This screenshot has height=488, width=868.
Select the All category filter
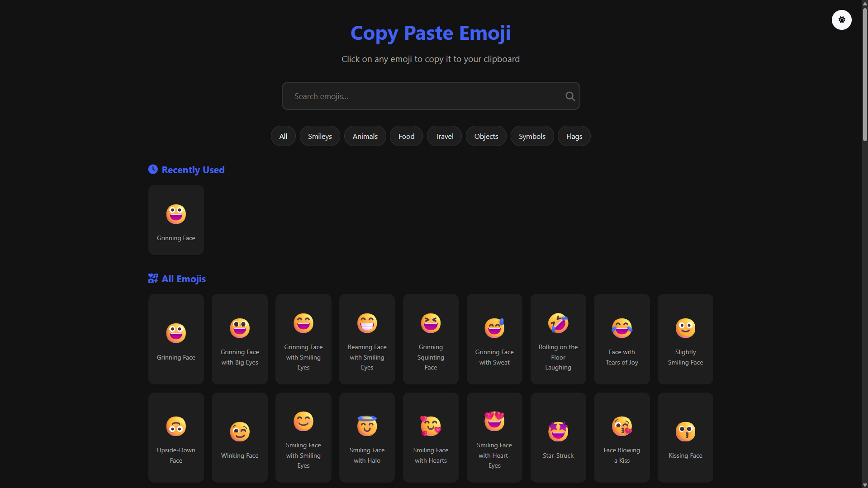[x=283, y=136]
